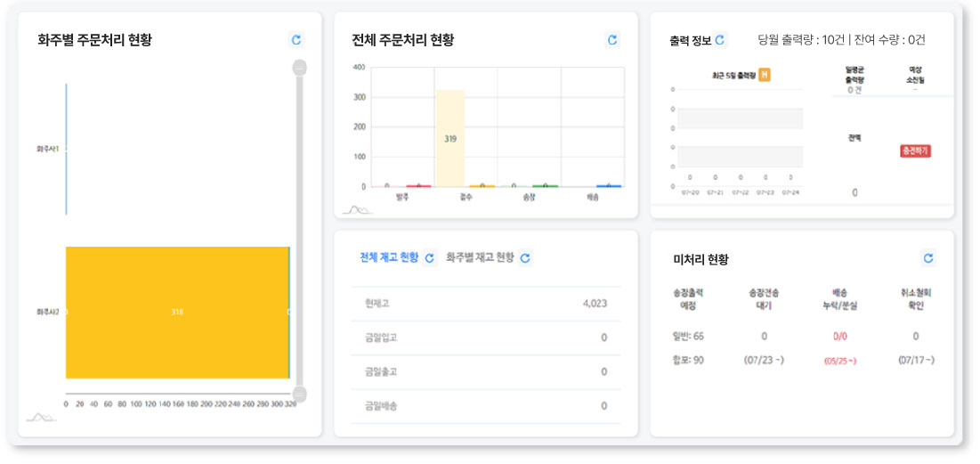Click the 당월 출력량 : 10건 text
The image size is (980, 464).
[800, 40]
